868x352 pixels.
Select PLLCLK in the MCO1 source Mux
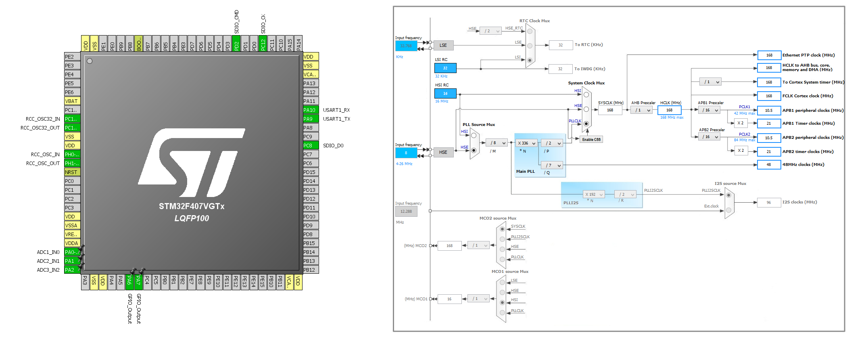click(x=502, y=312)
